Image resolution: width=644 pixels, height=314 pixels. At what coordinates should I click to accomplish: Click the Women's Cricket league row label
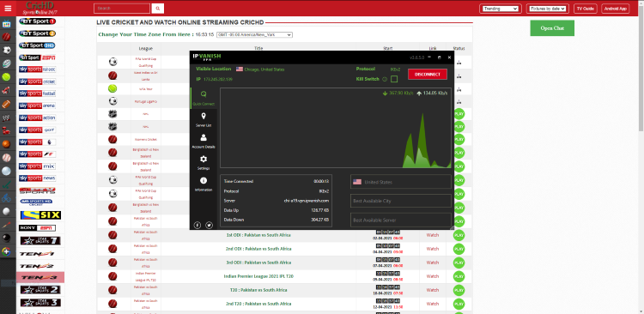(x=145, y=140)
